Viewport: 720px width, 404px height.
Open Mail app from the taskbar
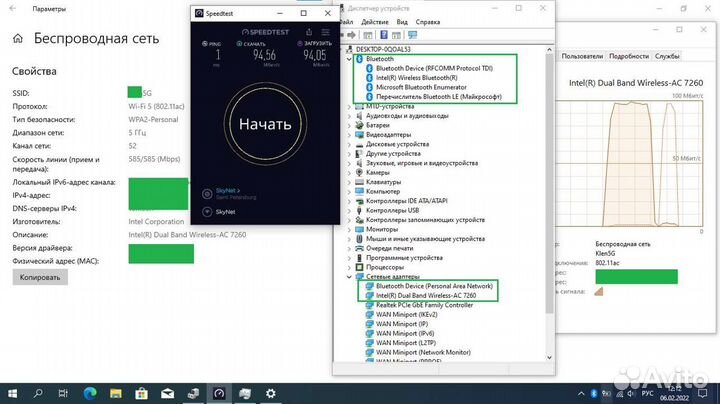coord(167,393)
